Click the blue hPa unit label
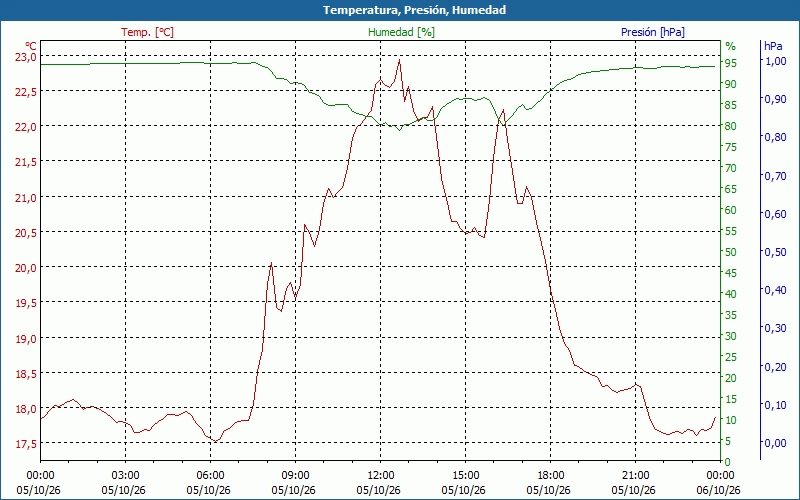Screen dimensions: 800x500 coord(773,46)
